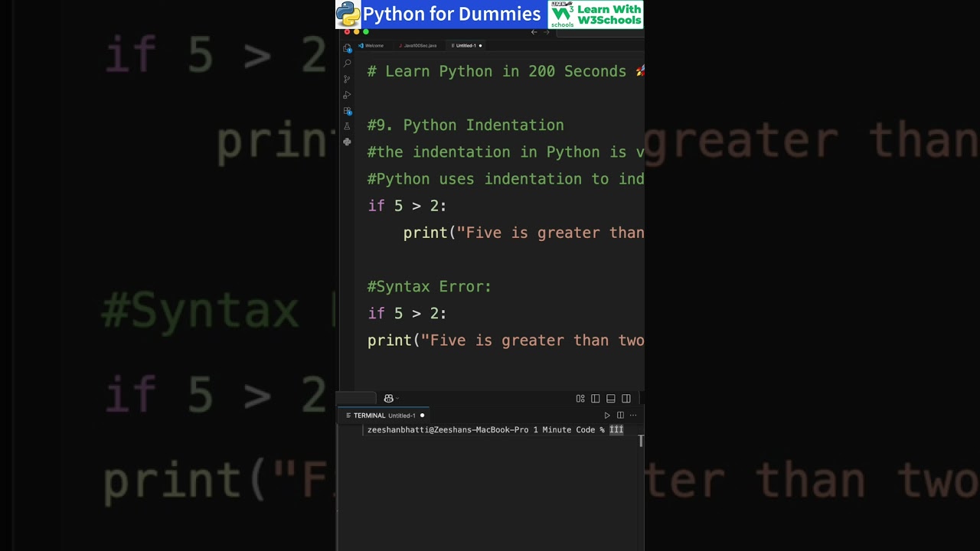Toggle the primary side bar layout button

coord(596,399)
